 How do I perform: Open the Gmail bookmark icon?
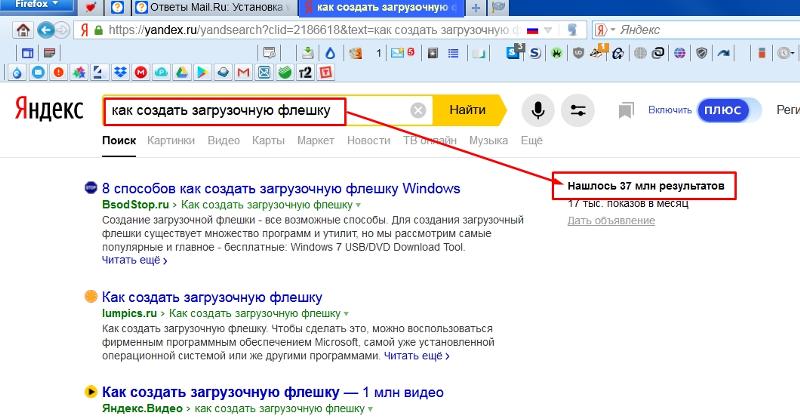tap(243, 72)
